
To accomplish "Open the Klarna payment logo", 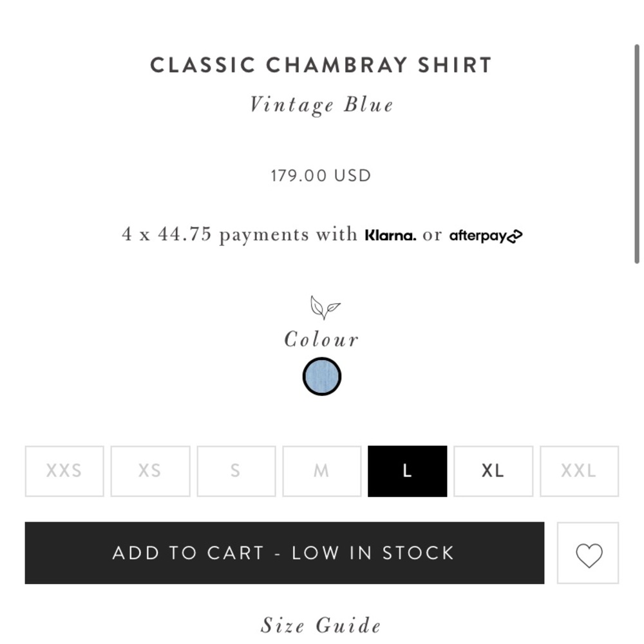I will pos(390,235).
